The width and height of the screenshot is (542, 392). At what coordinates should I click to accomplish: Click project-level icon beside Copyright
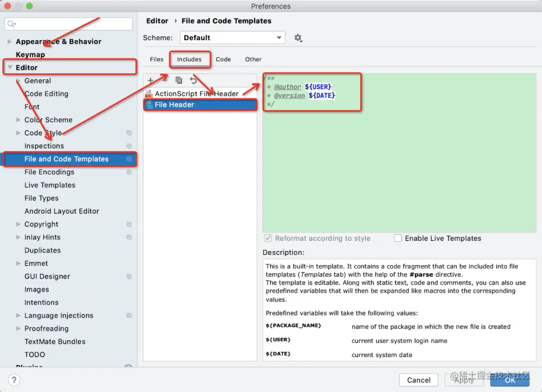(x=129, y=224)
